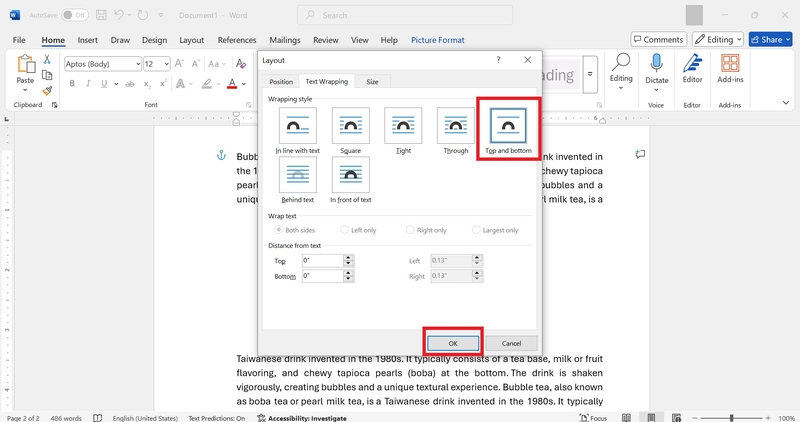
Task: Click the Format Painter icon
Action: tap(47, 91)
